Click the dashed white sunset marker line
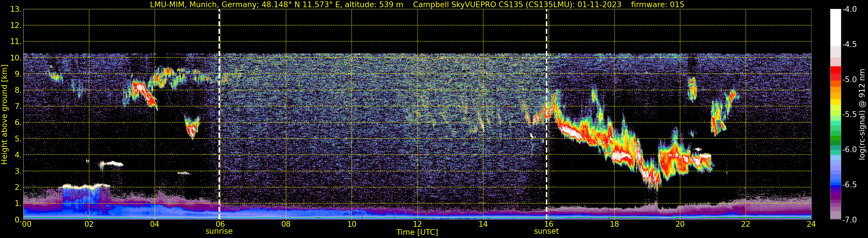This screenshot has height=238, width=868. (546, 115)
